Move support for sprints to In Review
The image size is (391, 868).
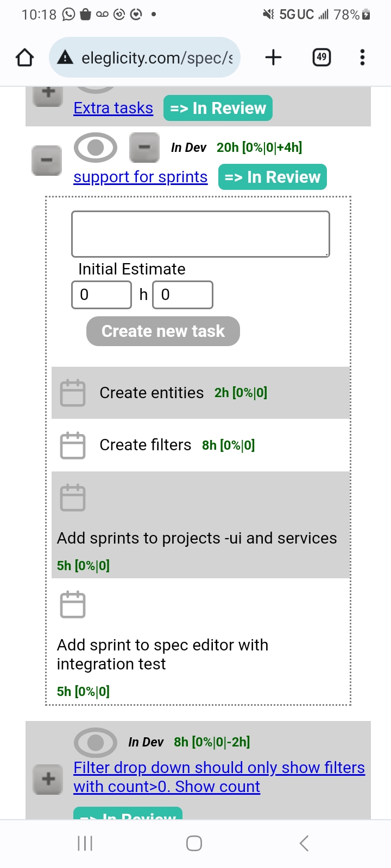272,177
